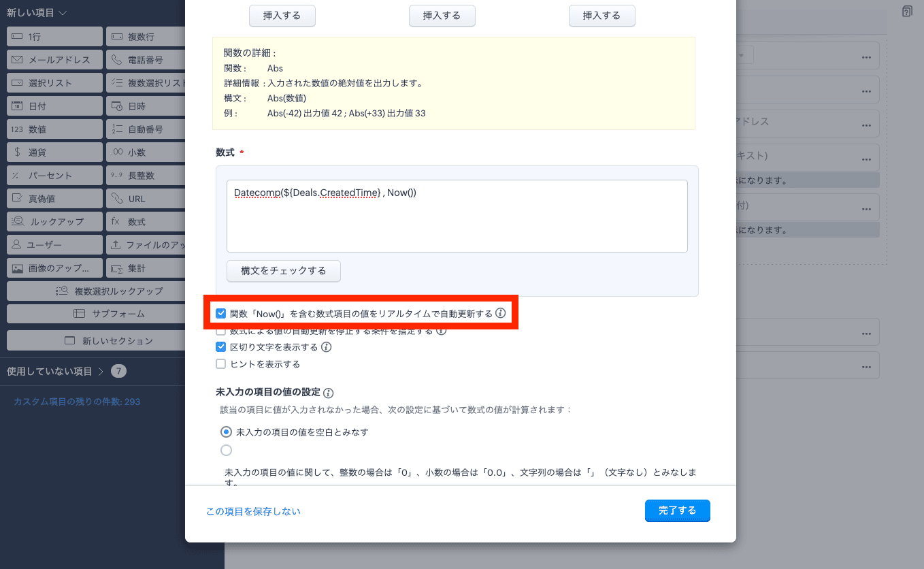Choose the 日時 date-time field icon
This screenshot has height=569, width=924.
click(x=116, y=106)
